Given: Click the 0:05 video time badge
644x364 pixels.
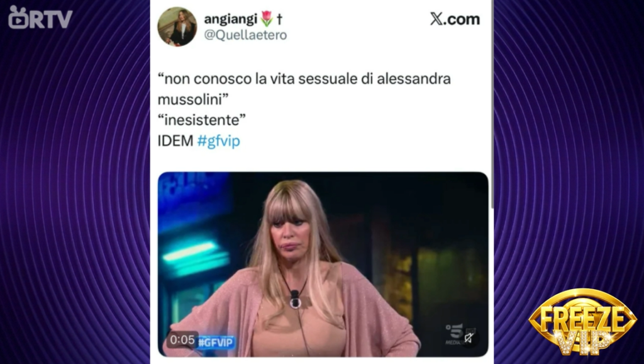Looking at the screenshot, I should pos(182,339).
